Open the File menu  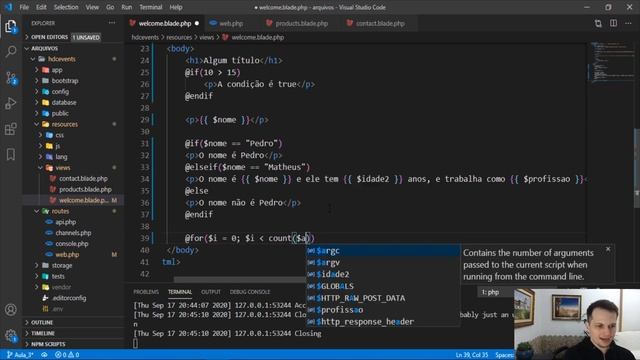24,7
